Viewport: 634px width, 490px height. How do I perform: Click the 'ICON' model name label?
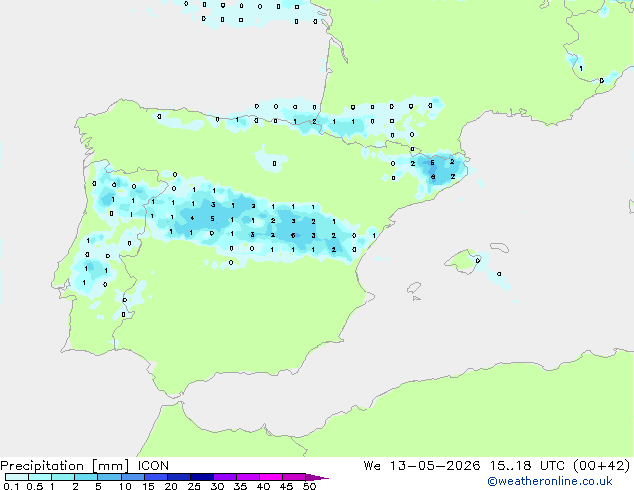(153, 466)
